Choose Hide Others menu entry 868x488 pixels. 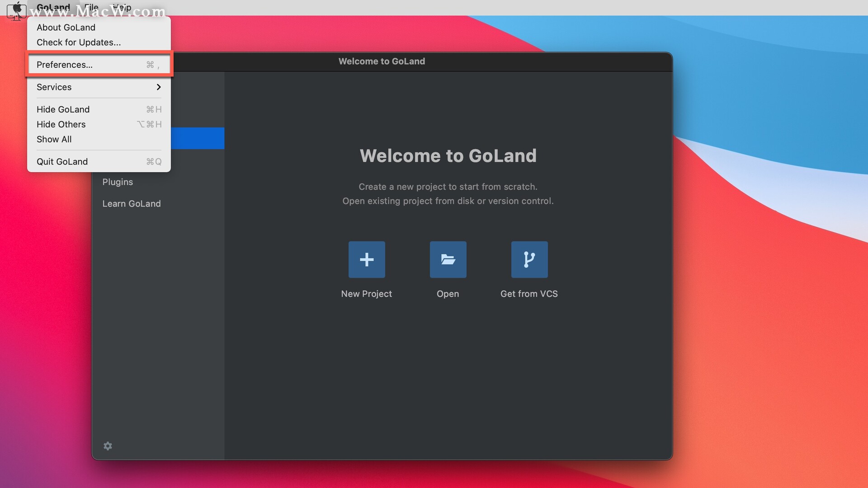tap(99, 124)
